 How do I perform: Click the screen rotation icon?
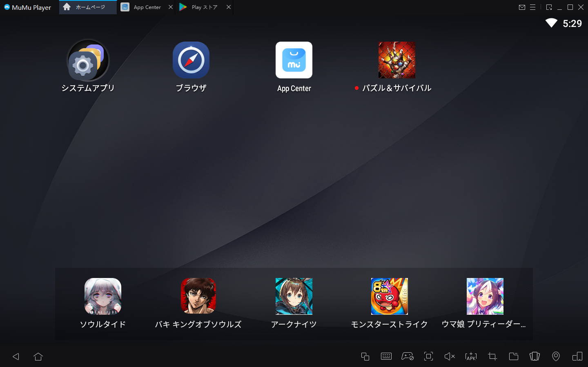pyautogui.click(x=577, y=356)
